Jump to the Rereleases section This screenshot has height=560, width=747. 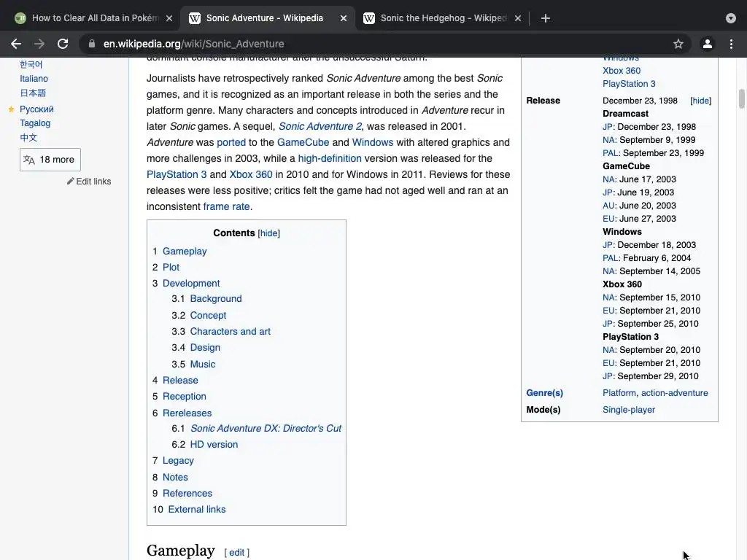tap(187, 413)
